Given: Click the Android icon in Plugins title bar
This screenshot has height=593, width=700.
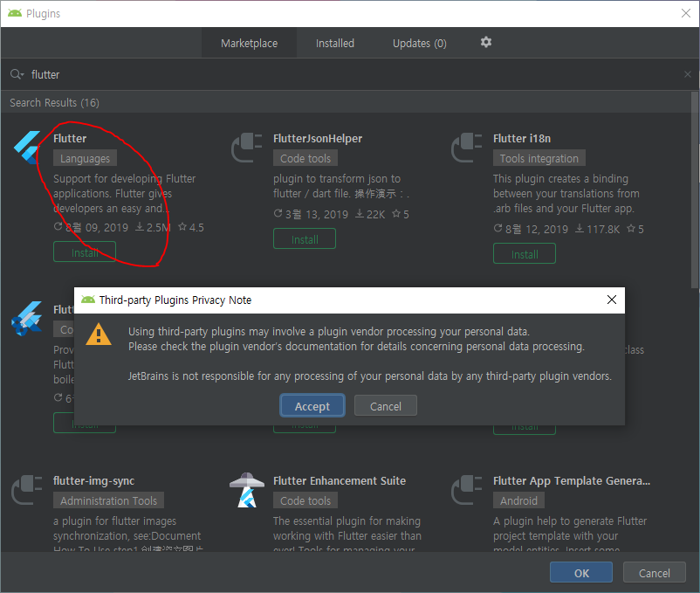Looking at the screenshot, I should coord(15,13).
